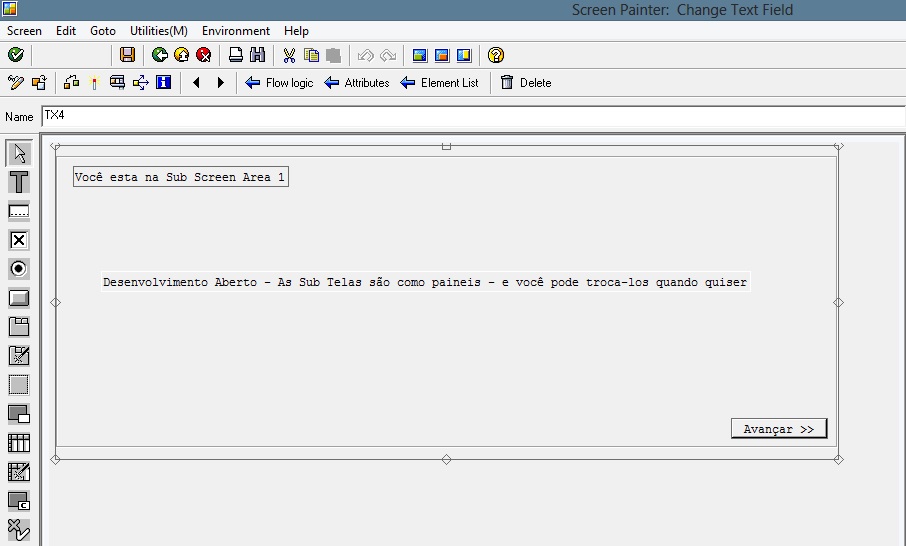Viewport: 906px width, 546px height.
Task: Click the Name input field
Action: point(470,117)
